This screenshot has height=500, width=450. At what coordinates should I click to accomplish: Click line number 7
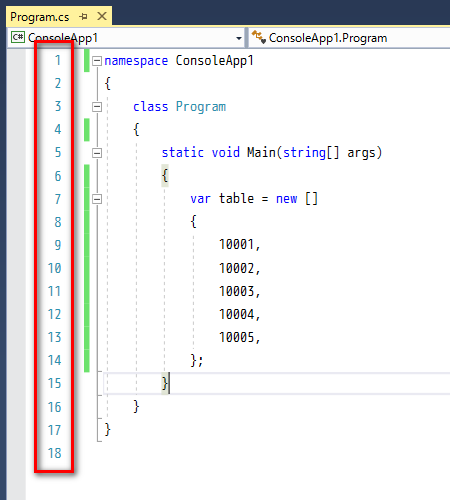coord(58,199)
